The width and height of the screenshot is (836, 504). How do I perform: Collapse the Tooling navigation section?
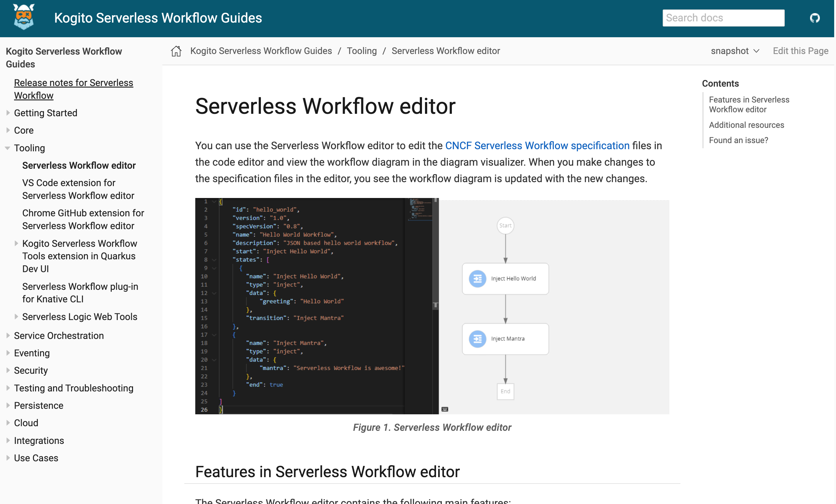pyautogui.click(x=7, y=148)
